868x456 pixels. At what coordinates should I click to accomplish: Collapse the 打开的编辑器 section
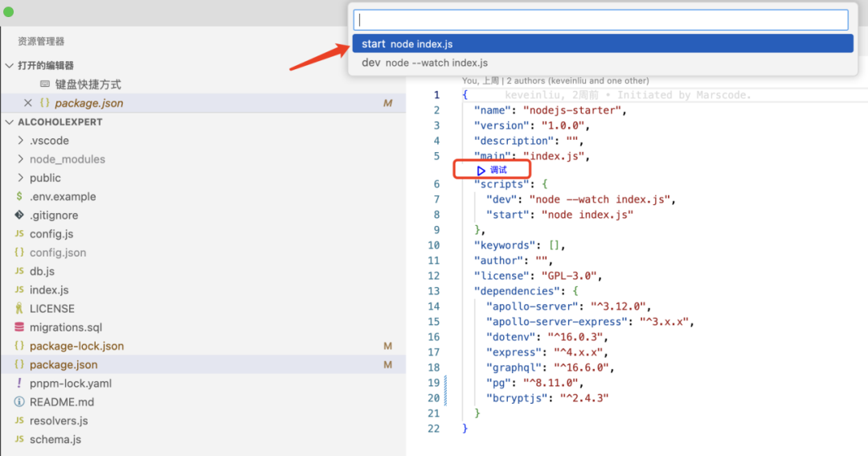(10, 66)
